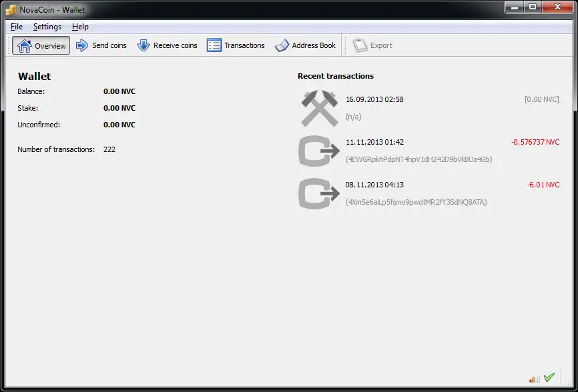Close the NovaCoin wallet window
The width and height of the screenshot is (578, 392).
click(x=558, y=7)
